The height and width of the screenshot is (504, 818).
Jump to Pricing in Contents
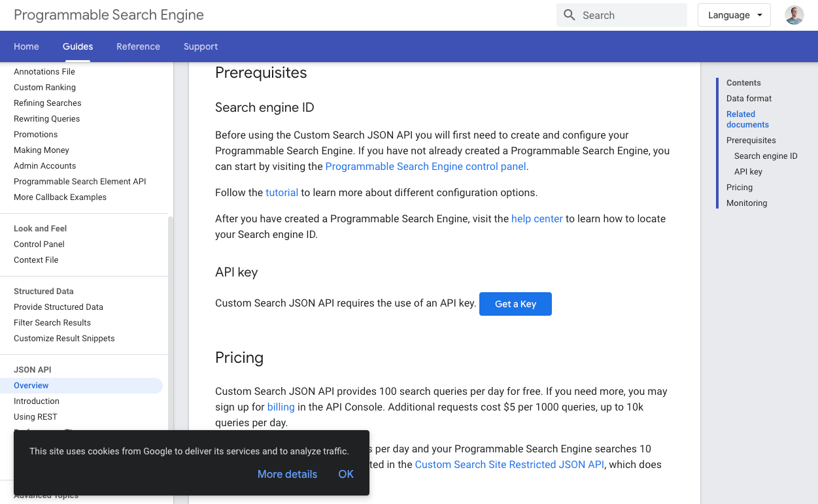tap(740, 187)
